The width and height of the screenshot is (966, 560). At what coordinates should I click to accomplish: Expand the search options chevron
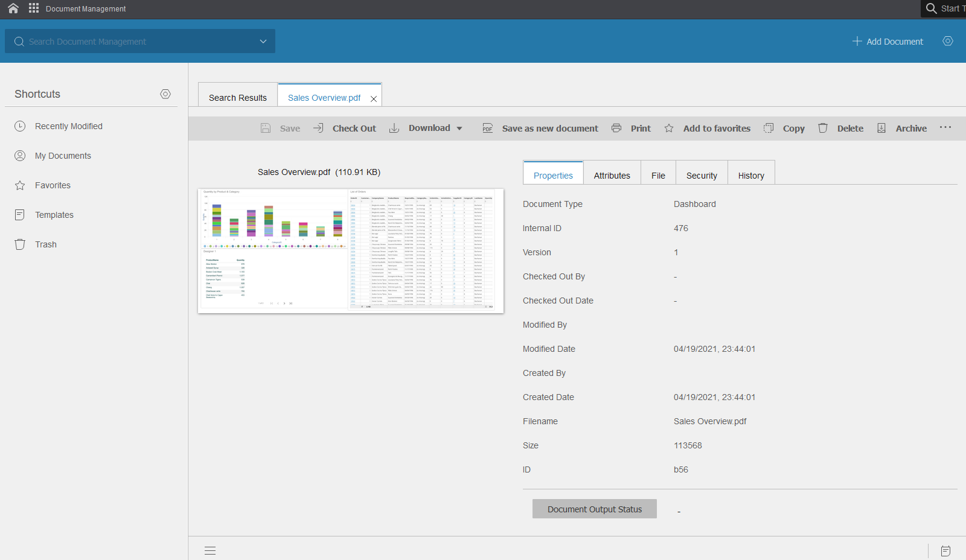point(263,41)
